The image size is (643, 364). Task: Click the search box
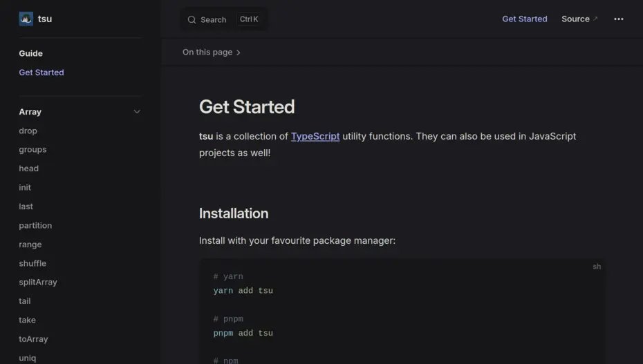(x=223, y=19)
